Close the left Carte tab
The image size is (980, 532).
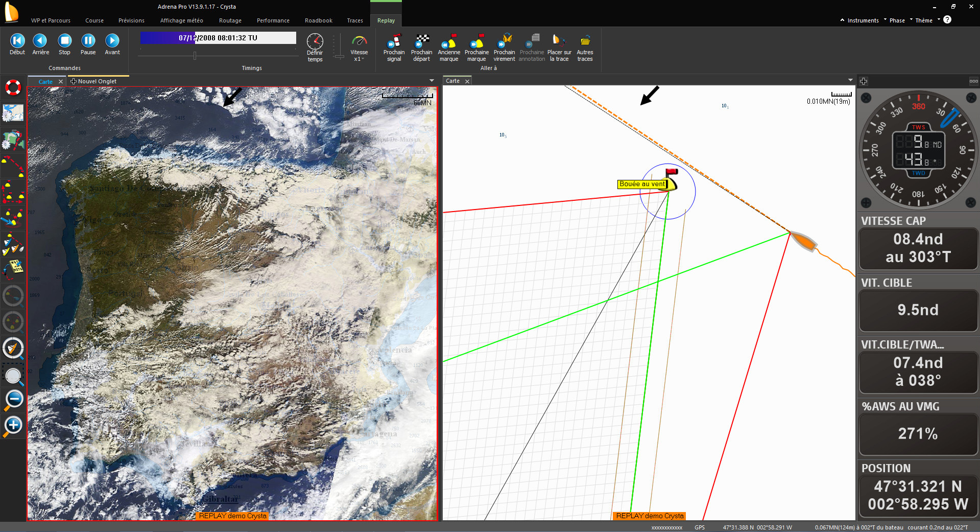pos(60,82)
